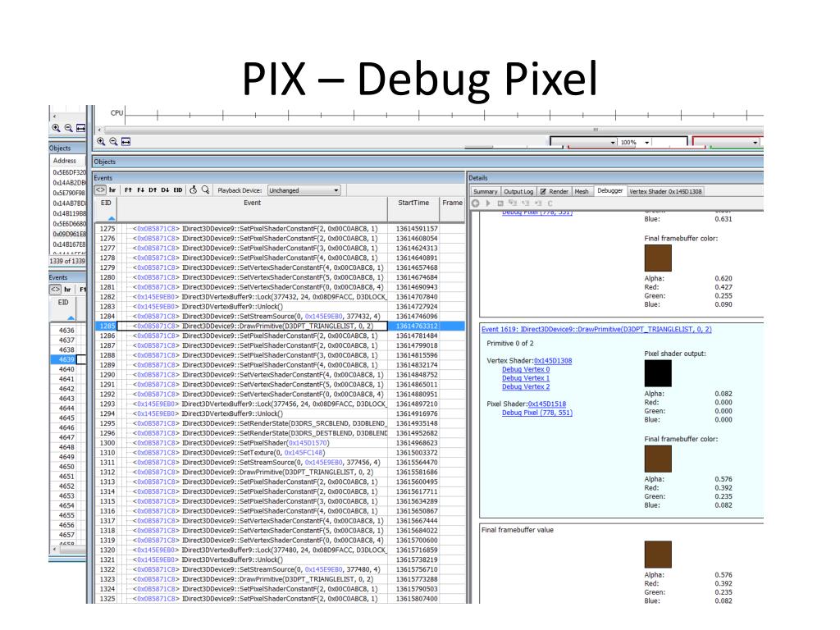
Task: Jump to previous draw call D↑
Action: (x=153, y=190)
